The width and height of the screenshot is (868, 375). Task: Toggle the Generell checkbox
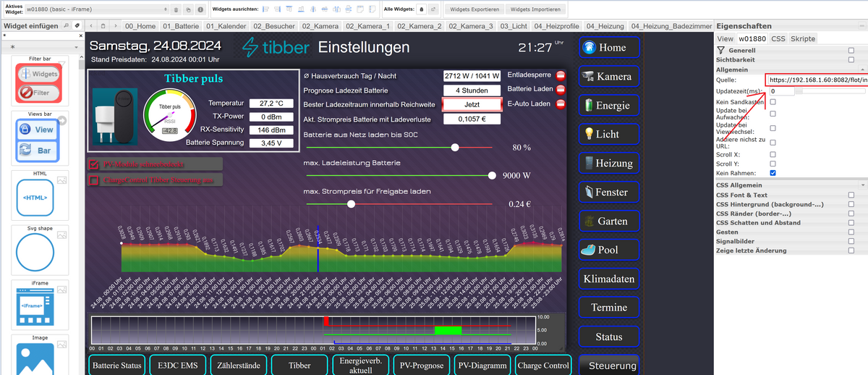(851, 51)
